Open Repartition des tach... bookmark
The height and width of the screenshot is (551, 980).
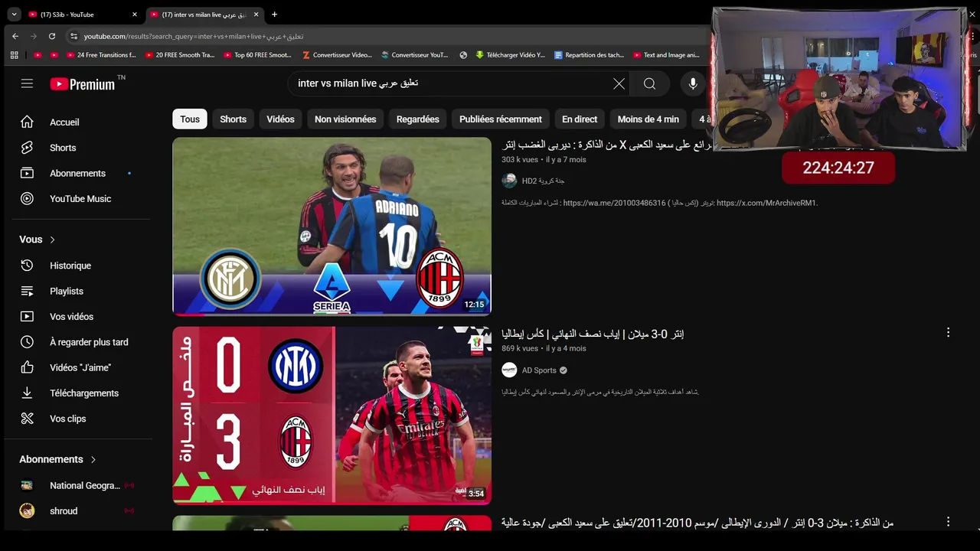coord(589,55)
